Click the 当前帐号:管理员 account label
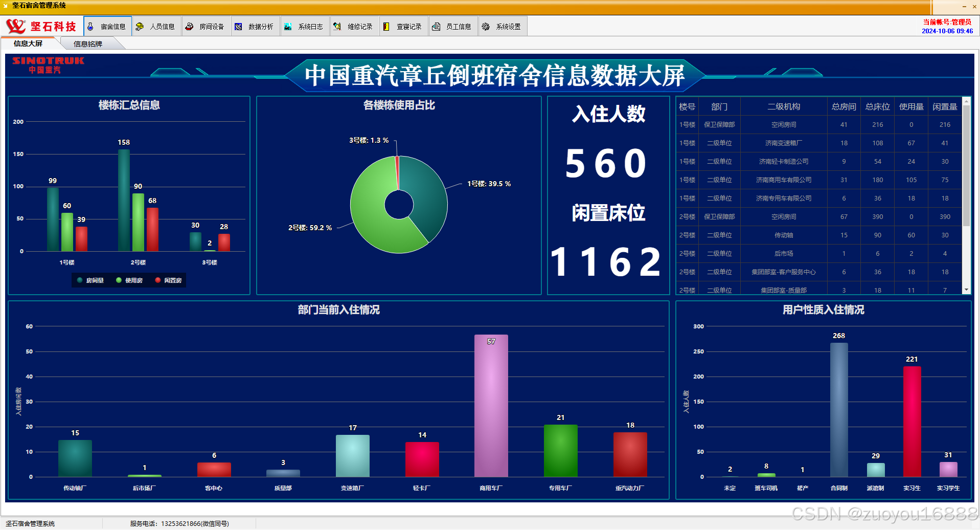This screenshot has width=980, height=530. 947,22
